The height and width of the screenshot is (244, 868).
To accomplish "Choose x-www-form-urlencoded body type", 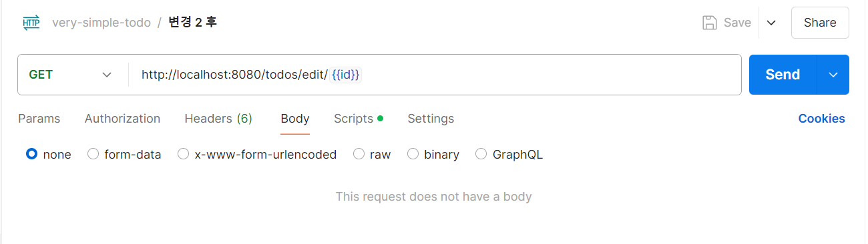I will [257, 155].
